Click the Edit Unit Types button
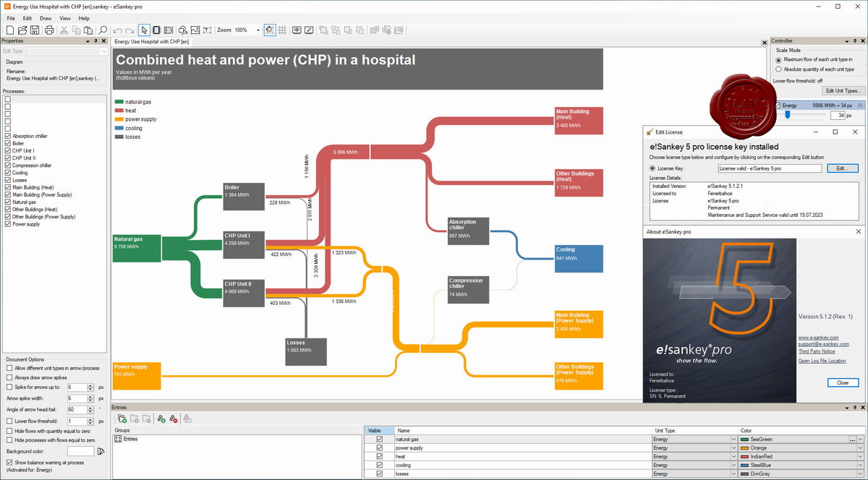868x480 pixels. coord(842,91)
